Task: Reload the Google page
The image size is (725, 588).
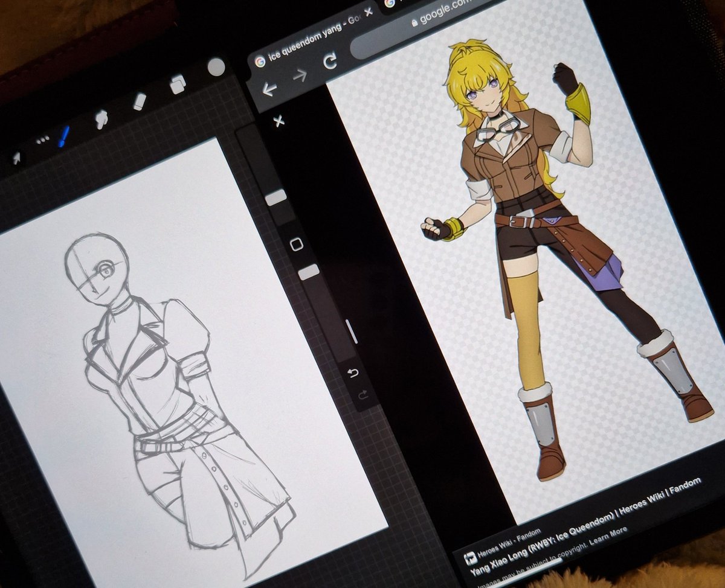Action: point(330,61)
